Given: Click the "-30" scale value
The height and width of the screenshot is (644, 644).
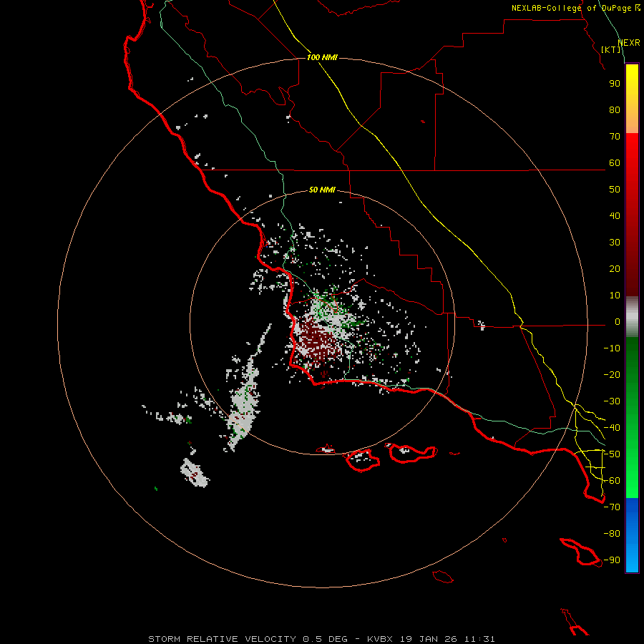Looking at the screenshot, I should (612, 401).
